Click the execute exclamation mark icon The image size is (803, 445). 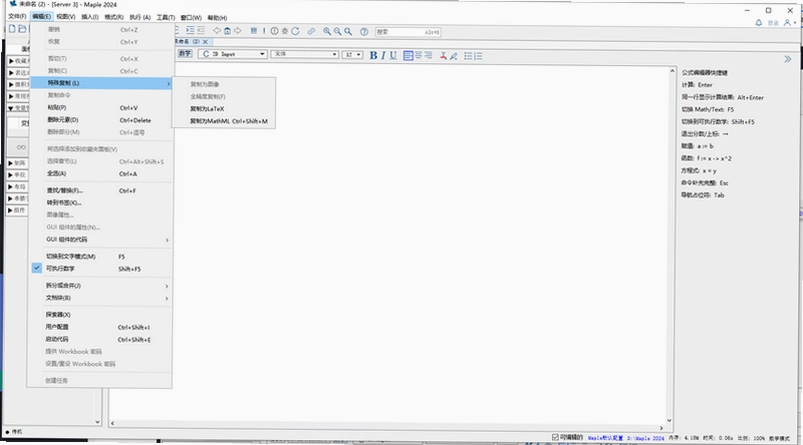[x=264, y=31]
